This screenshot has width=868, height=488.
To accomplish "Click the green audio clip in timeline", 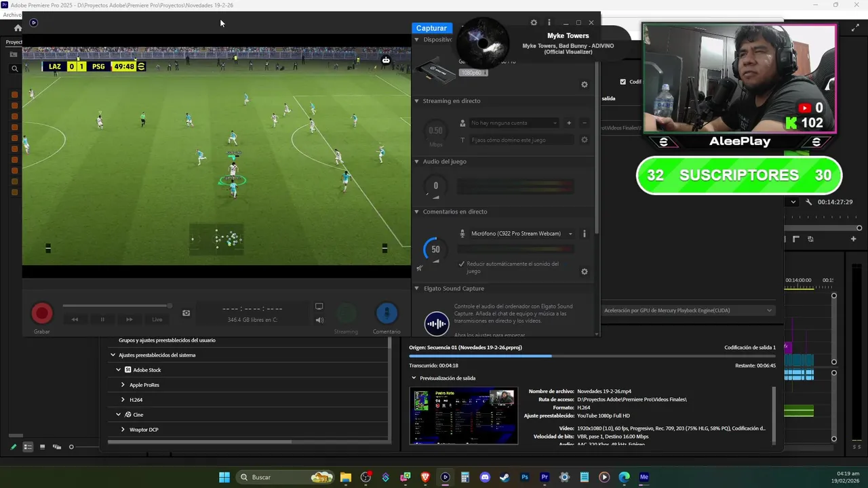I will pyautogui.click(x=799, y=410).
